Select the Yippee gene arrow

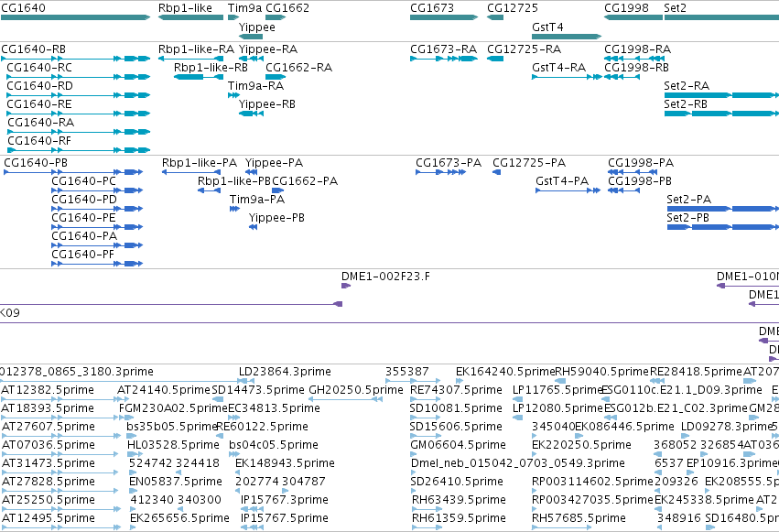point(251,37)
